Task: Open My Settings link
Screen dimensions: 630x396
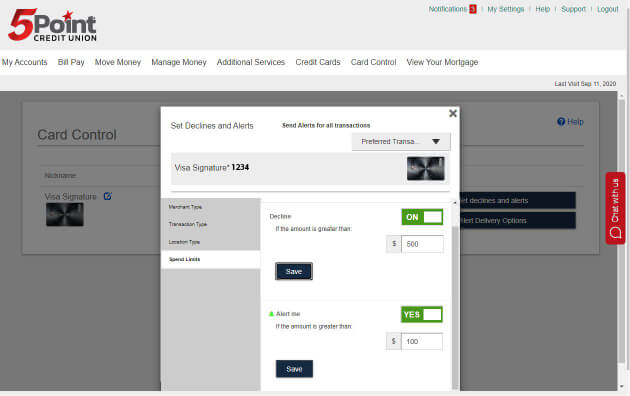Action: 505,9
